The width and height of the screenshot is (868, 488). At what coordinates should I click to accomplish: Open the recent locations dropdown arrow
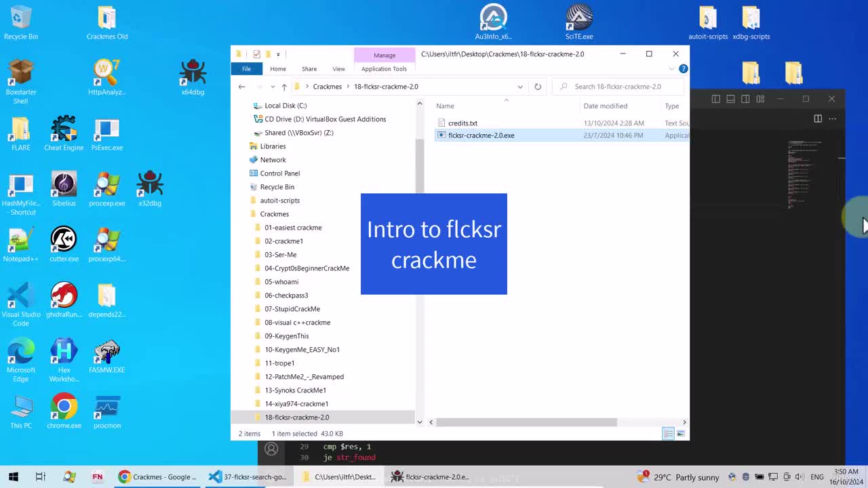click(273, 87)
